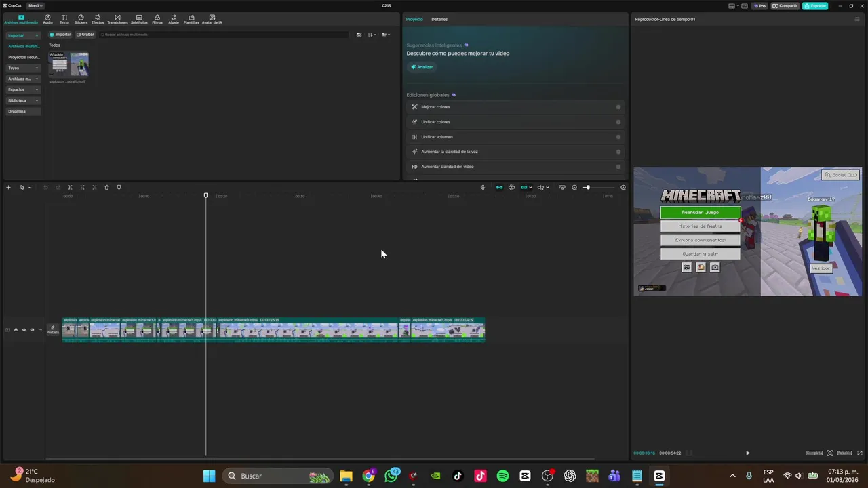Click the split clip tool in timeline toolbar
The image size is (868, 488).
pos(70,188)
